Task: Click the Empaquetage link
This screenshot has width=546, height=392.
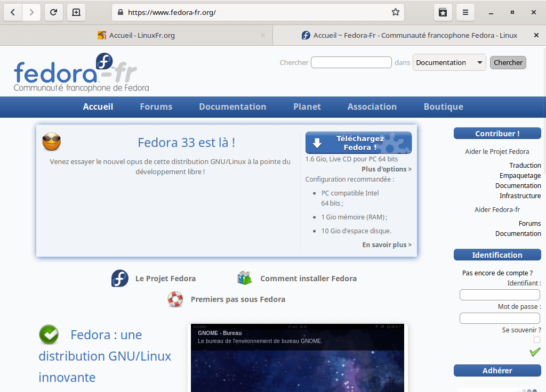Action: pos(520,175)
